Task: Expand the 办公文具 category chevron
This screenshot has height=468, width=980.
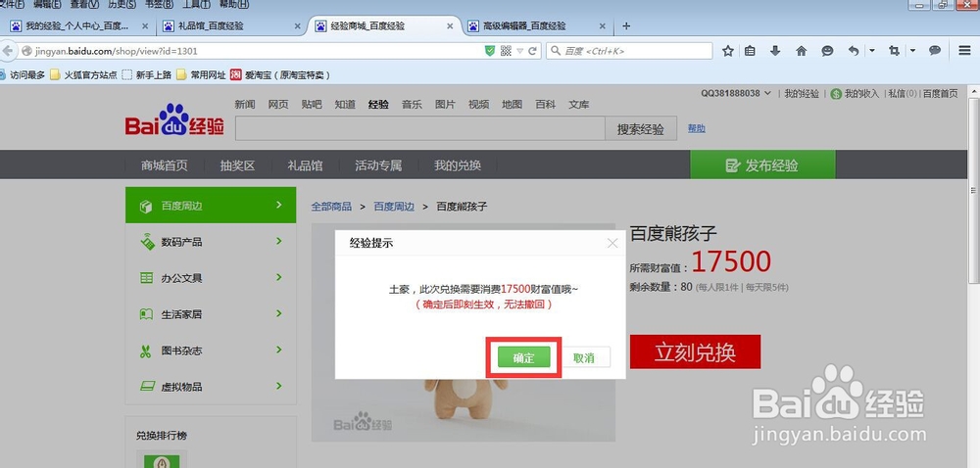Action: click(278, 277)
